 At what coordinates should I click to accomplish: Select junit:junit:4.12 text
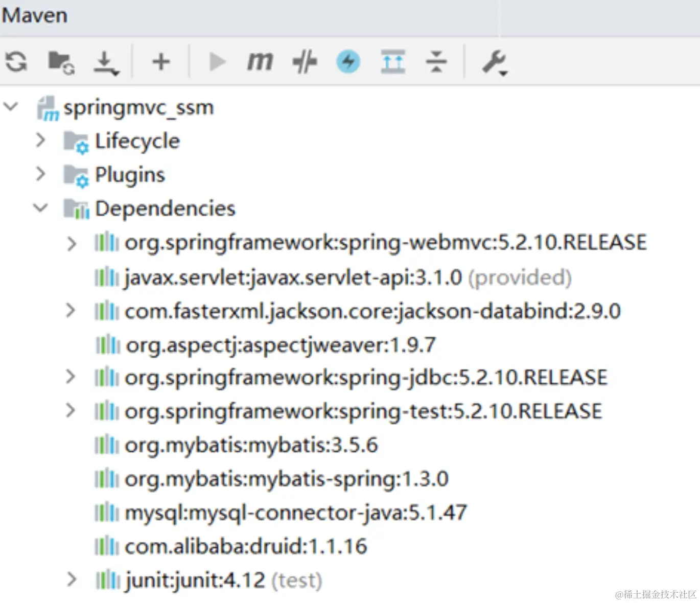[x=196, y=581]
